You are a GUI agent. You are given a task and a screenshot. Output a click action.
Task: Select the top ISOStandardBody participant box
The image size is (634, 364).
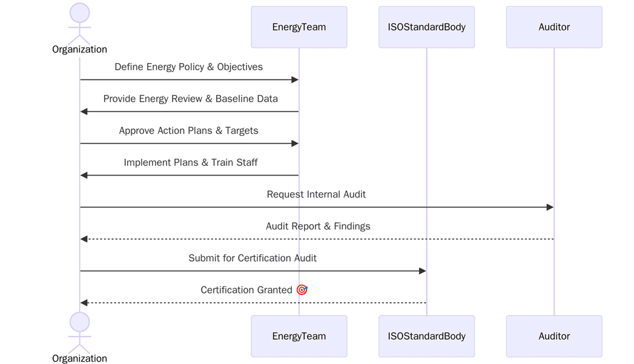[x=426, y=27]
